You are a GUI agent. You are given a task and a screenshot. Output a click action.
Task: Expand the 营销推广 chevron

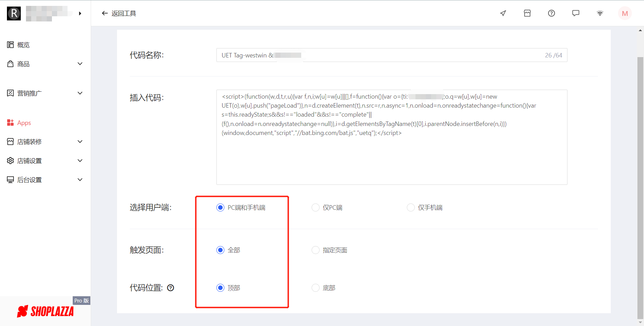point(80,93)
